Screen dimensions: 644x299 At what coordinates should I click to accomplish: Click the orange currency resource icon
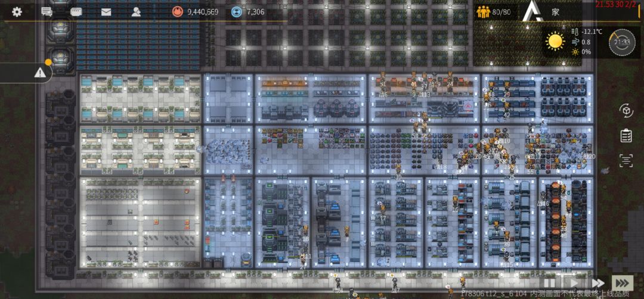177,12
